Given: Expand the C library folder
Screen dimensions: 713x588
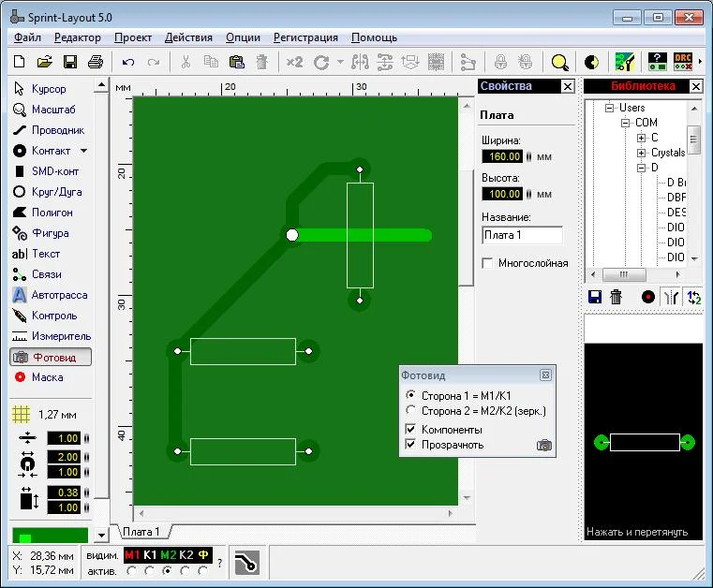Looking at the screenshot, I should (641, 138).
